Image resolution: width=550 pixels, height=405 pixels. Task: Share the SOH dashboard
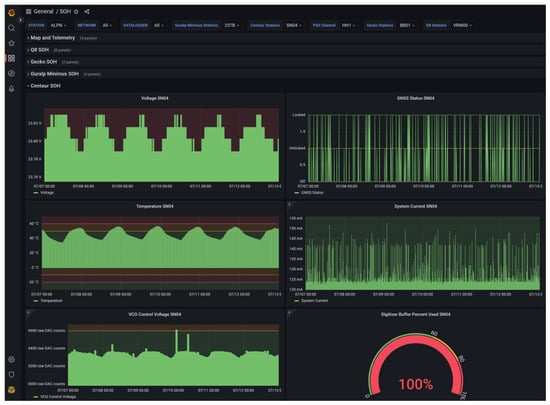coord(87,12)
